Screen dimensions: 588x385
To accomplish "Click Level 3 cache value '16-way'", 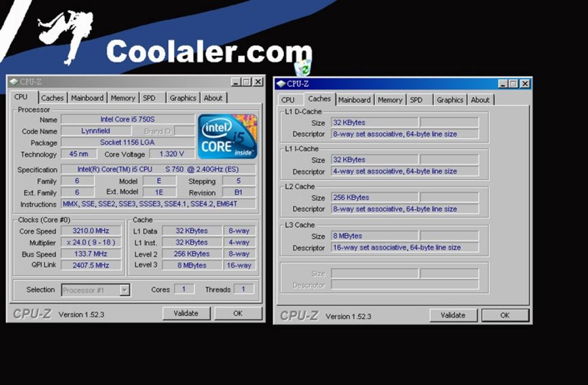I will coord(239,265).
